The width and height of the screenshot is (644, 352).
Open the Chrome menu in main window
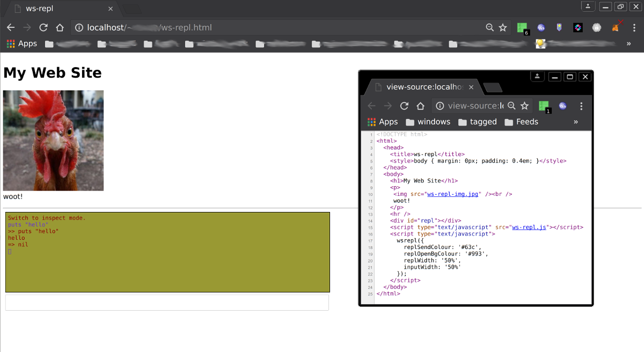(634, 27)
